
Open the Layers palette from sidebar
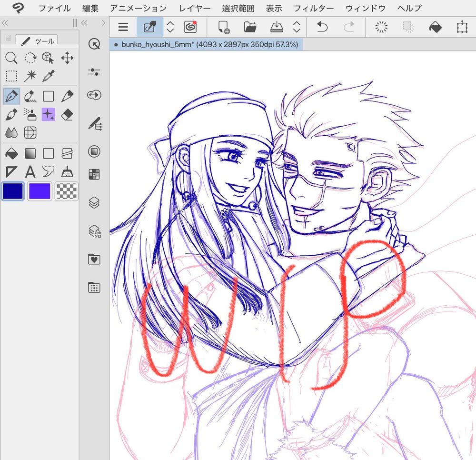(x=94, y=203)
